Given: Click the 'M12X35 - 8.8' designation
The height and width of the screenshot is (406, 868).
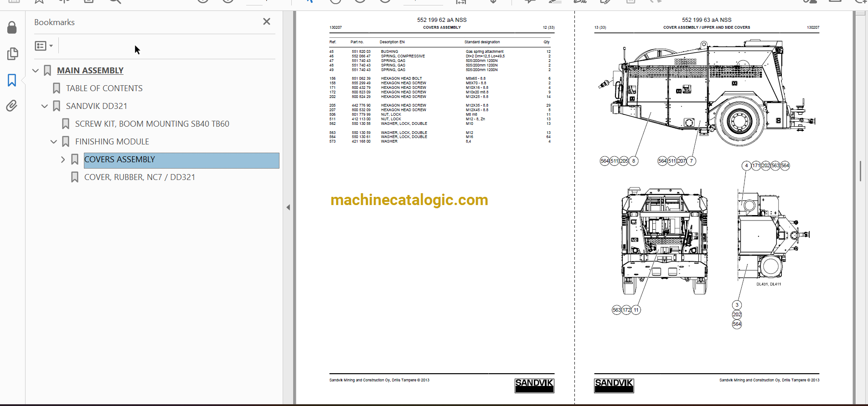Looking at the screenshot, I should (x=477, y=105).
